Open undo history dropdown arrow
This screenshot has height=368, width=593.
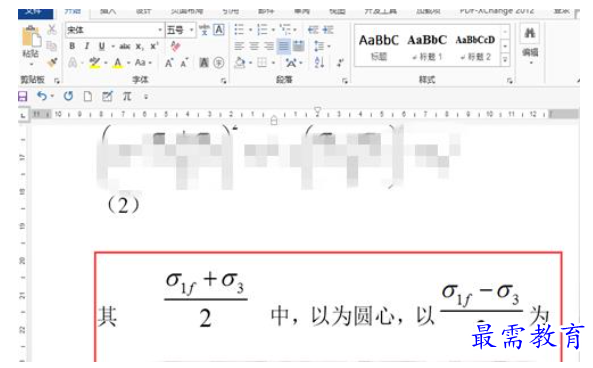coord(52,96)
